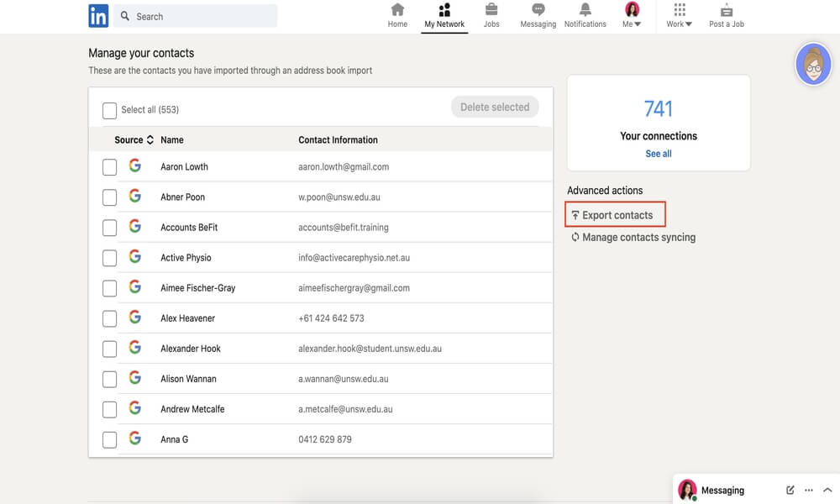The image size is (840, 504).
Task: Sort contacts by Source column
Action: coord(134,140)
